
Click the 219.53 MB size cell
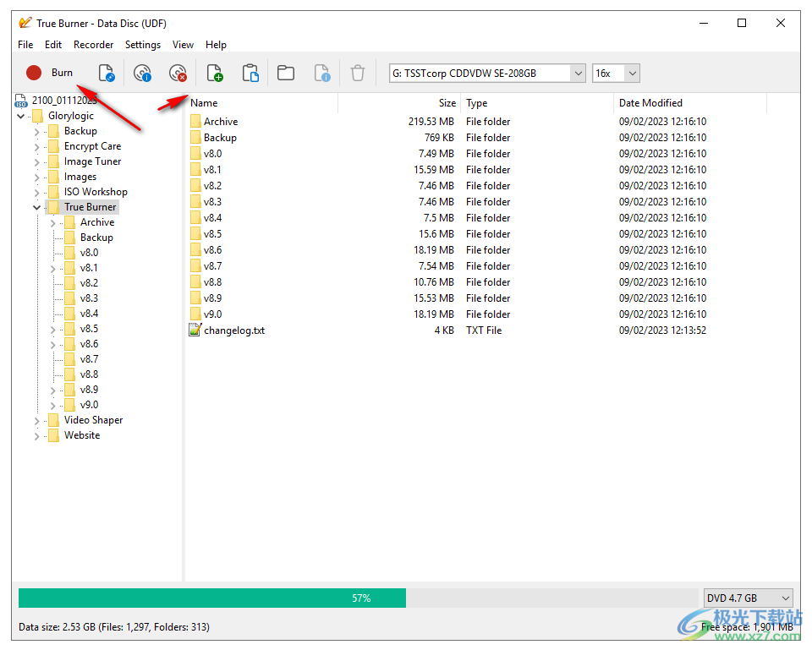pyautogui.click(x=431, y=122)
